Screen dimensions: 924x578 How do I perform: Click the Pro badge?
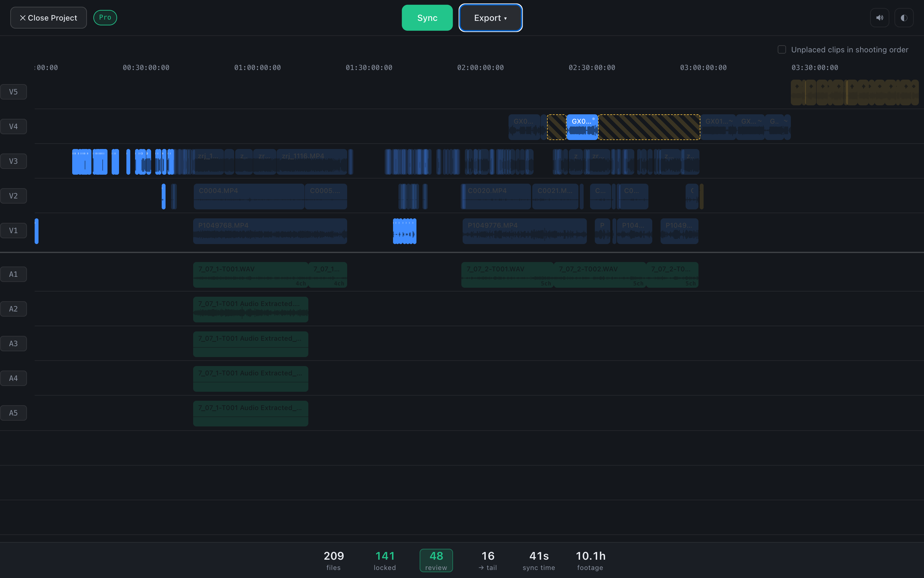click(105, 17)
